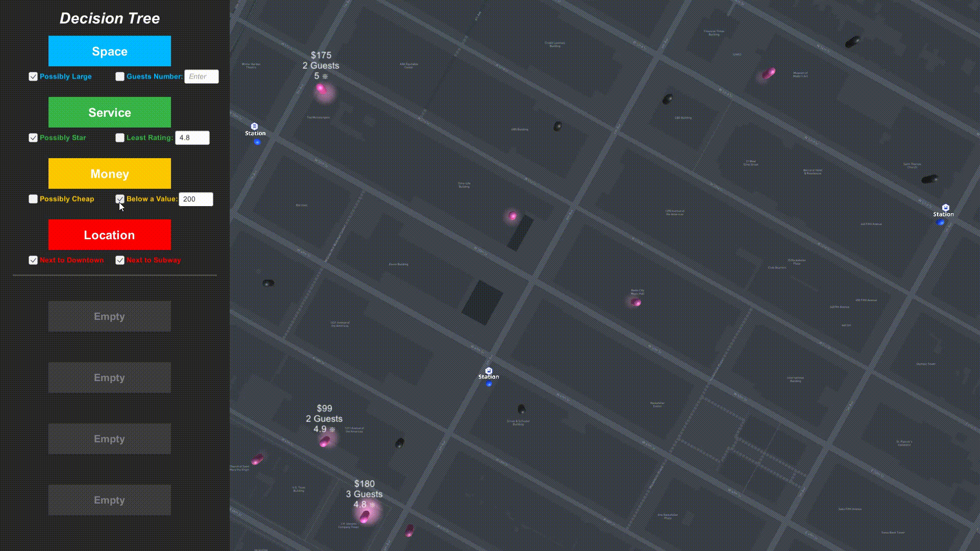Click the green Service button
The image size is (980, 551).
(x=110, y=112)
